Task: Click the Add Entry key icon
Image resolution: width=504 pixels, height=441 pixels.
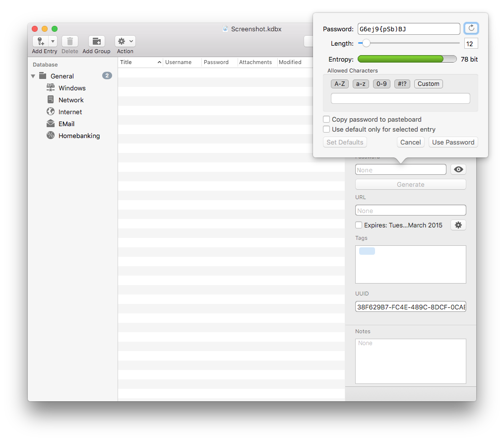Action: [x=40, y=42]
